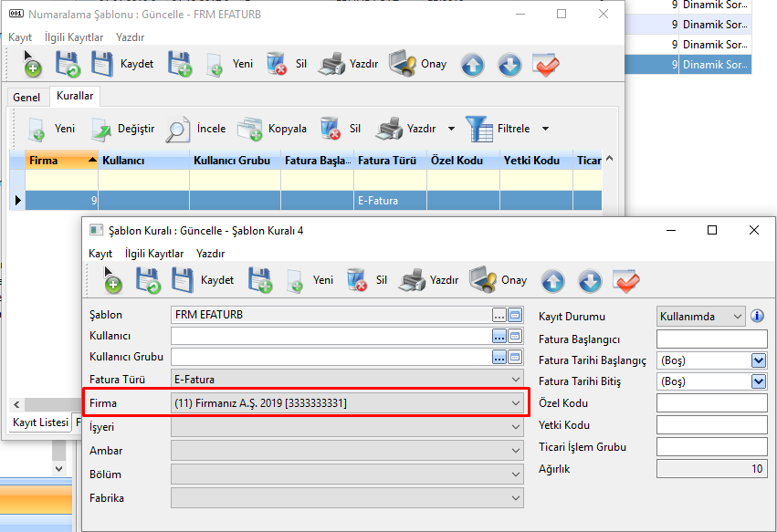Image resolution: width=777 pixels, height=532 pixels.
Task: Expand the Fatura Türü dropdown
Action: pos(515,380)
